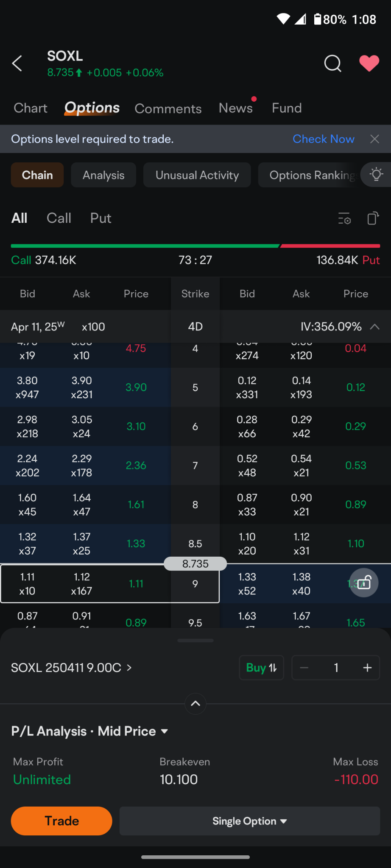391x868 pixels.
Task: Decrease quantity with the minus icon
Action: point(304,668)
